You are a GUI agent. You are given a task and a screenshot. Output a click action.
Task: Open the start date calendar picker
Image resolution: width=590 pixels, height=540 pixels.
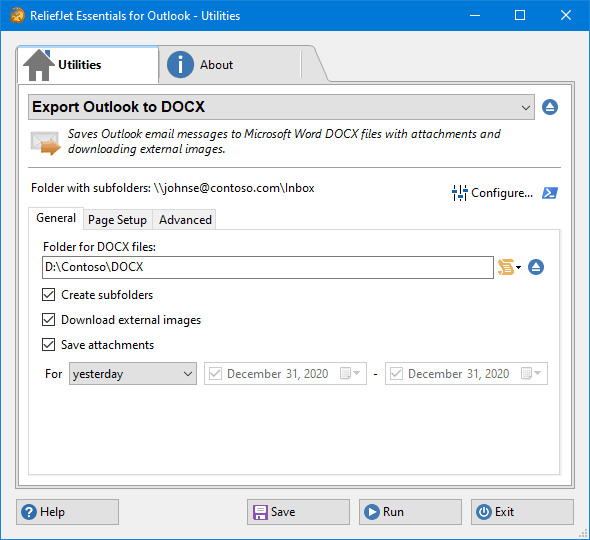(x=350, y=373)
